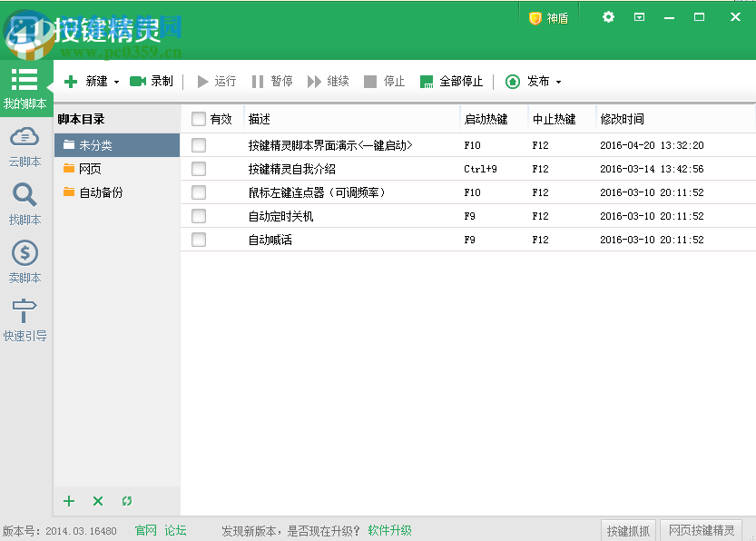This screenshot has width=756, height=541.
Task: Click the 软件升级 upgrade link
Action: [x=389, y=531]
